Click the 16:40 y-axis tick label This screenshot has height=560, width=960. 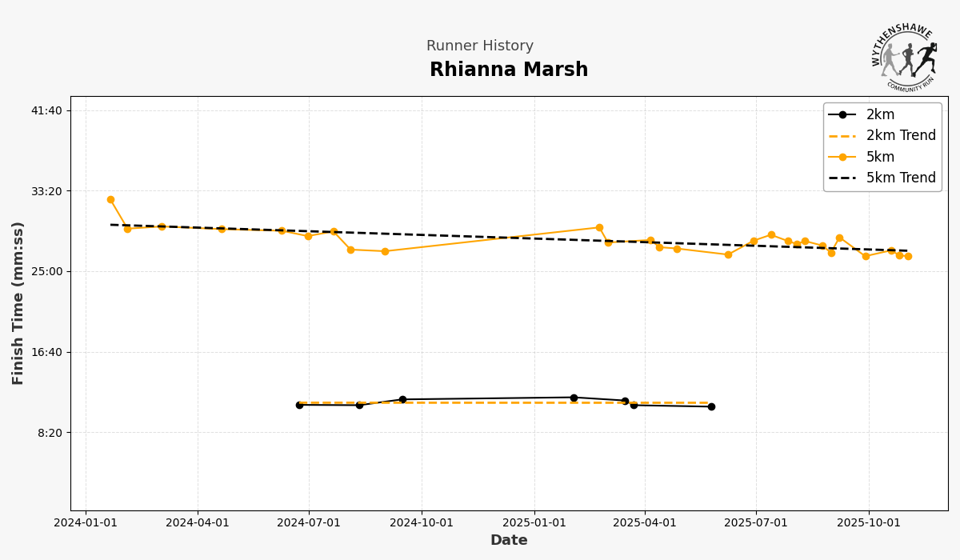click(46, 352)
